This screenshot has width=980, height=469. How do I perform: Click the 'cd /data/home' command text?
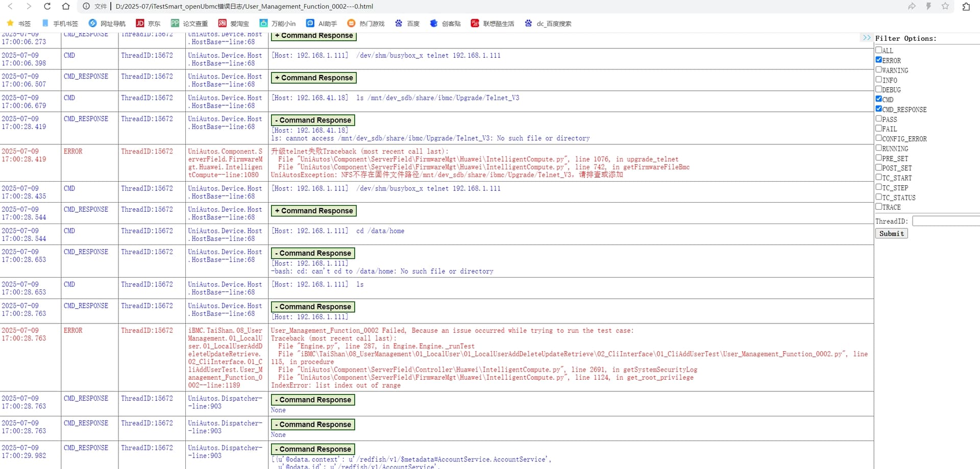(x=380, y=231)
